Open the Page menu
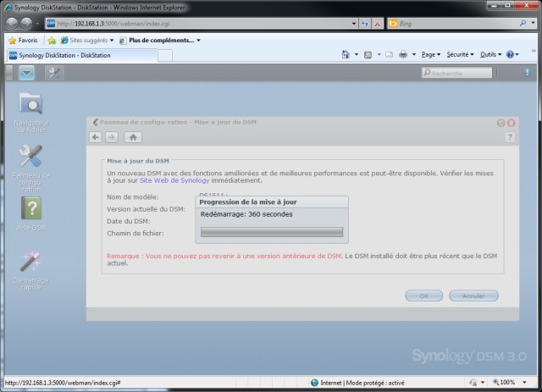Viewport: 542px width, 392px height. [431, 55]
